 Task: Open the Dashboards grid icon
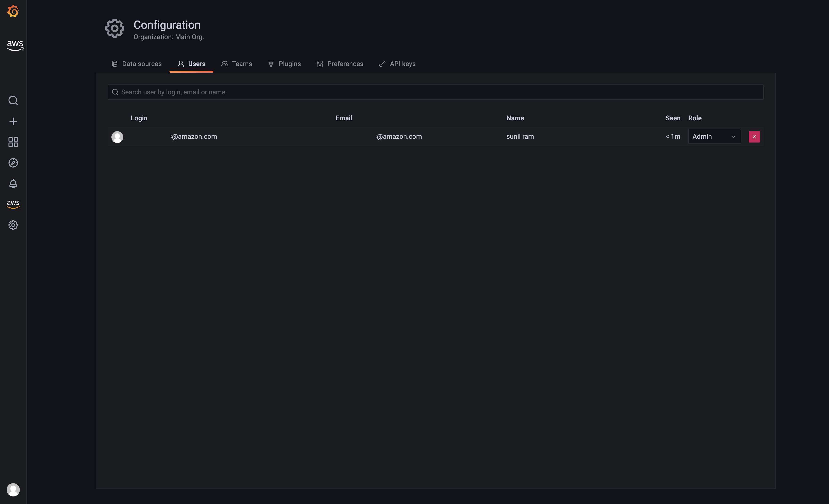pyautogui.click(x=13, y=142)
